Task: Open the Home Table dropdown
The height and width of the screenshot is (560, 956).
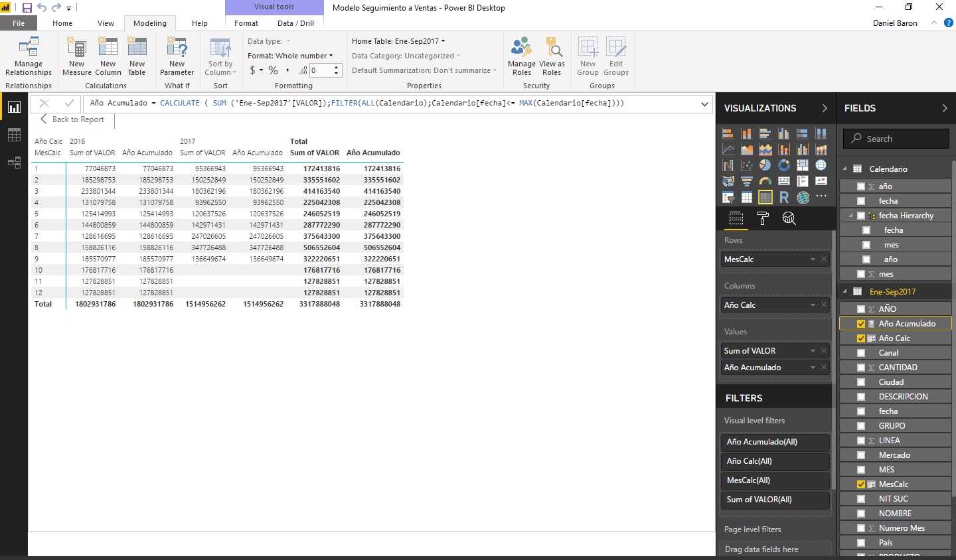Action: (x=398, y=41)
